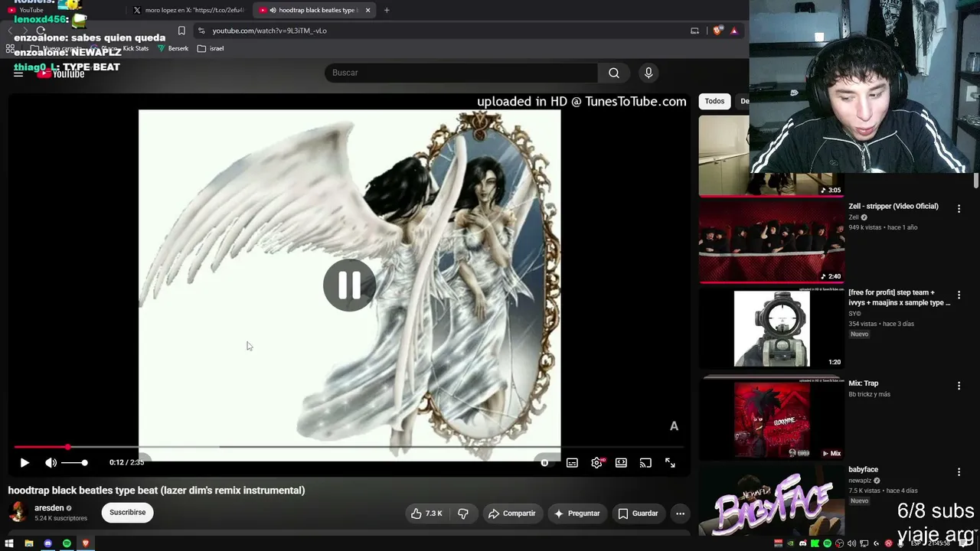Open Spotify from the taskbar
The height and width of the screenshot is (551, 980).
click(67, 543)
